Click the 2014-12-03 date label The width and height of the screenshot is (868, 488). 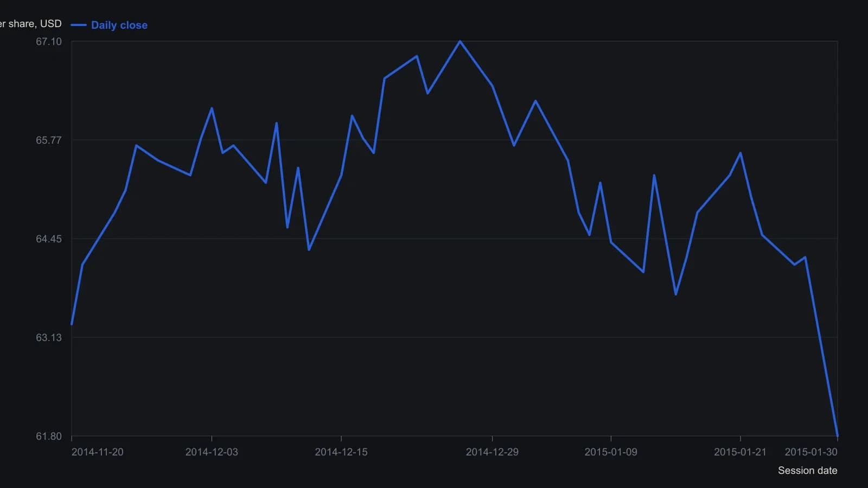click(x=212, y=452)
